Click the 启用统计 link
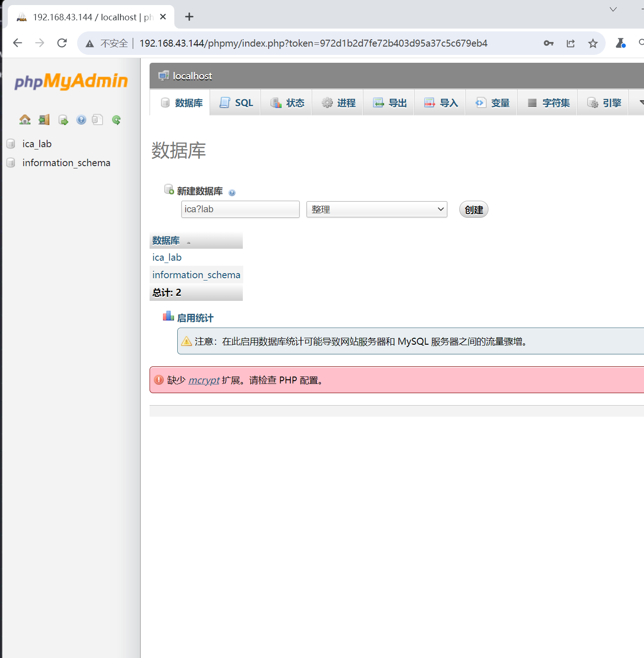 pos(195,318)
